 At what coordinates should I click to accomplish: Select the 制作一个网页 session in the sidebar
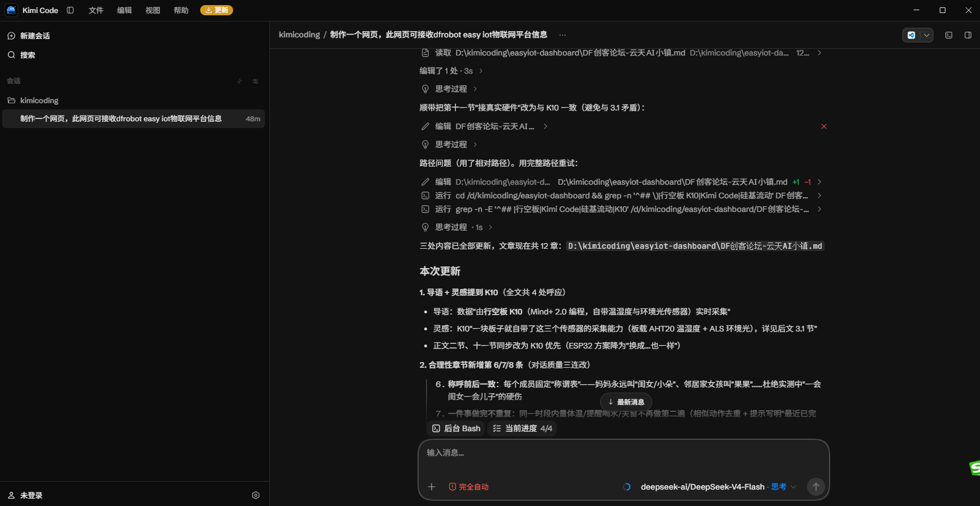134,119
